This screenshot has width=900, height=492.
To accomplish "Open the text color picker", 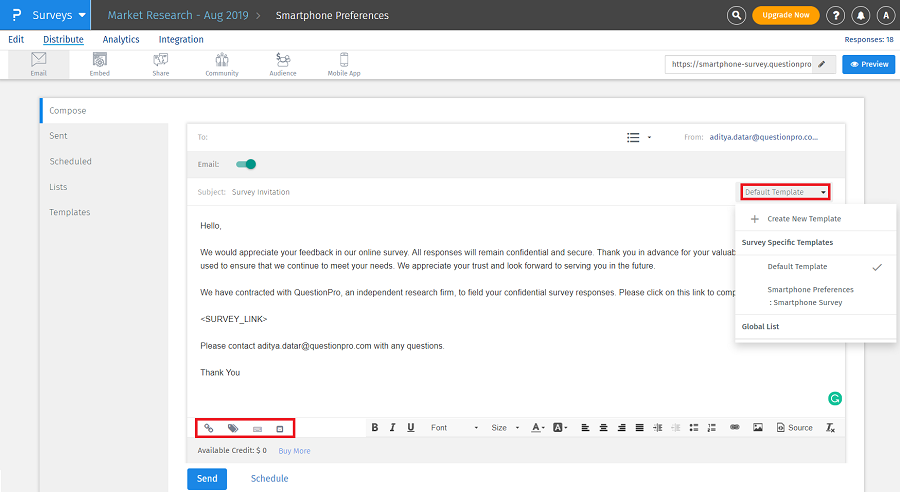I will [x=538, y=428].
